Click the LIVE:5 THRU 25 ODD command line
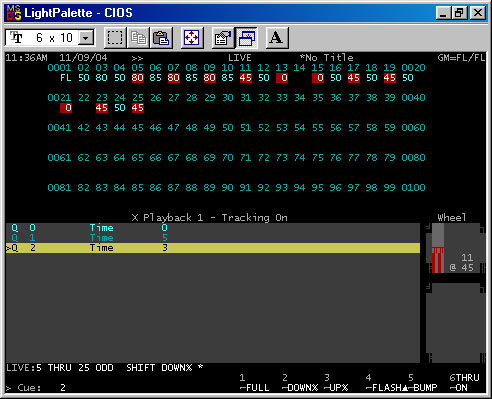Screen dimensions: 492x399 (x=105, y=368)
